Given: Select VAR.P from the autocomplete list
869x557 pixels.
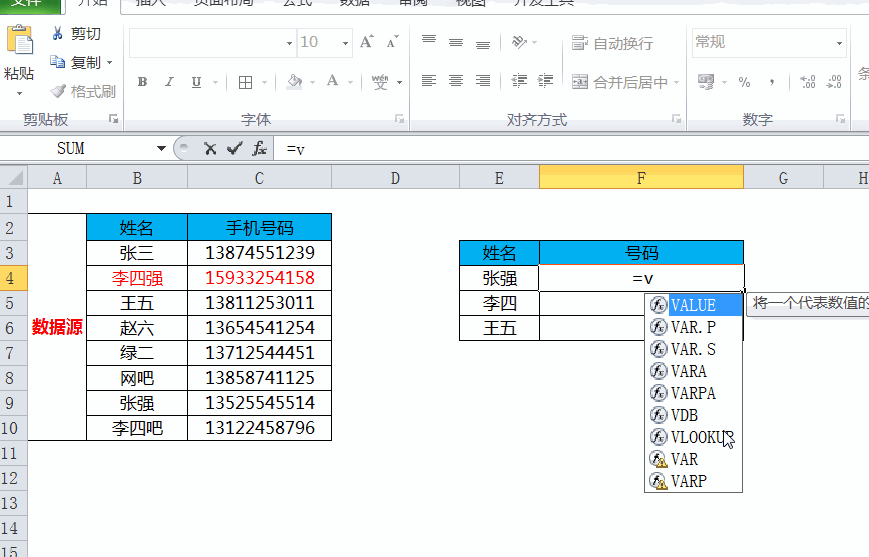Looking at the screenshot, I should pyautogui.click(x=694, y=328).
